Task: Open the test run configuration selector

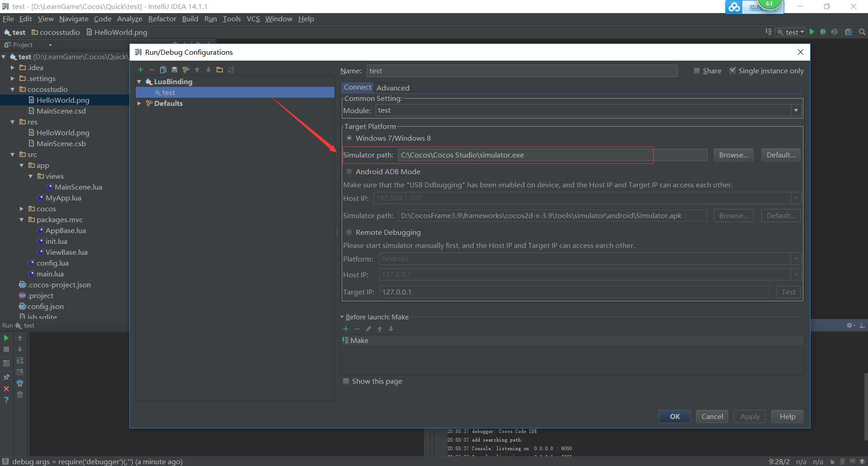Action: [x=791, y=32]
